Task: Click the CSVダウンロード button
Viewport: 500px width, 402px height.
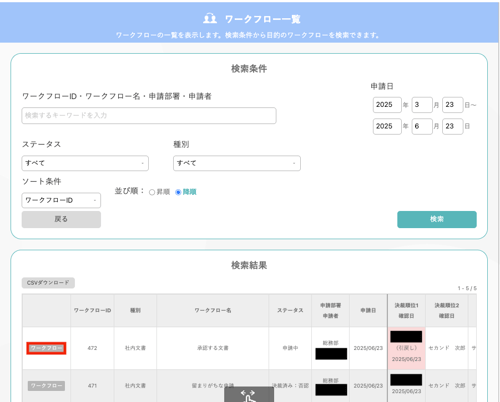Action: (x=48, y=283)
